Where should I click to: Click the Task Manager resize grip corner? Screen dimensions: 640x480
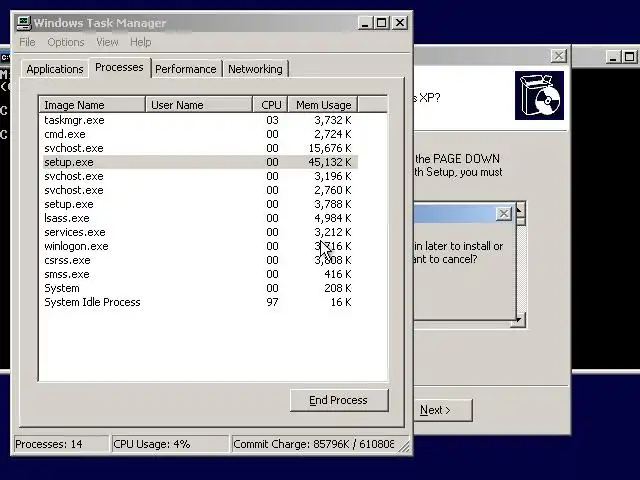404,447
